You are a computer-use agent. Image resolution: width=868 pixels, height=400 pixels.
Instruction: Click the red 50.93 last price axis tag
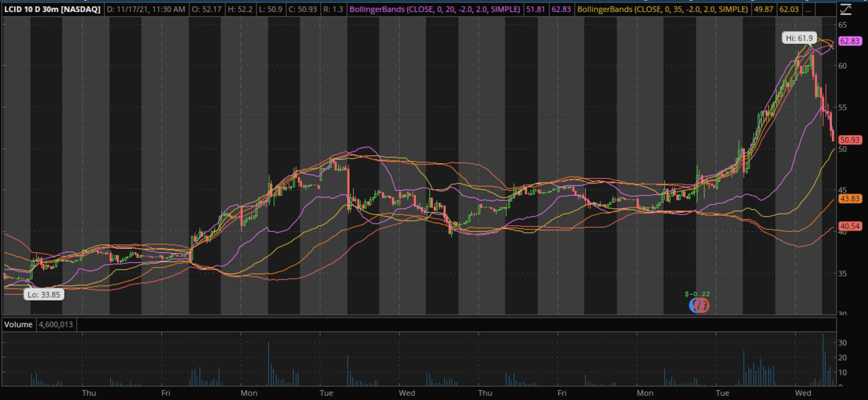[849, 140]
